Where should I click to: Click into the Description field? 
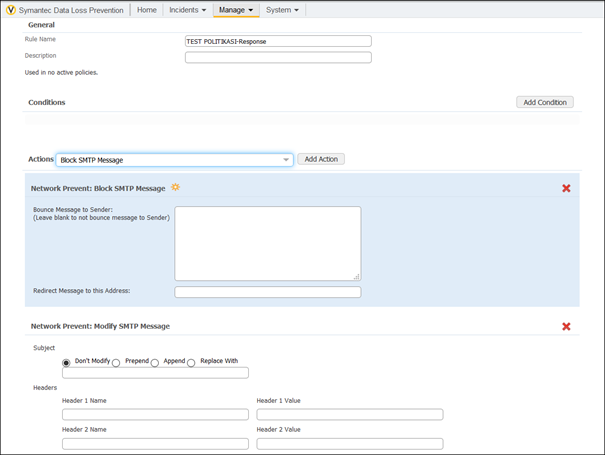tap(278, 58)
